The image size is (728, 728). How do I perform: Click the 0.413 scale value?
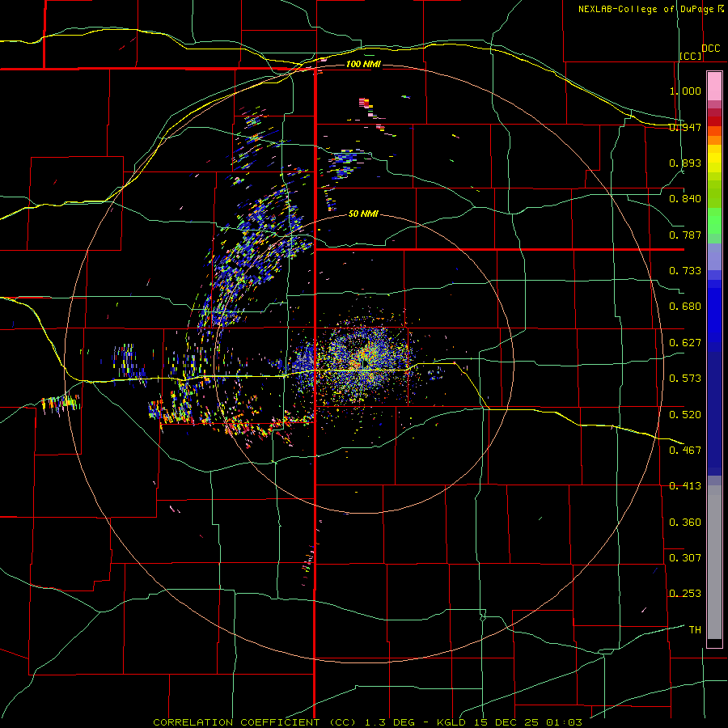[x=685, y=486]
